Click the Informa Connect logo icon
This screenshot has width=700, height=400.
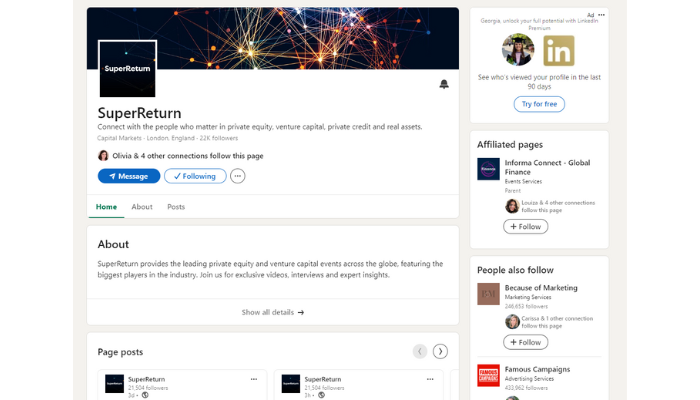tap(488, 169)
